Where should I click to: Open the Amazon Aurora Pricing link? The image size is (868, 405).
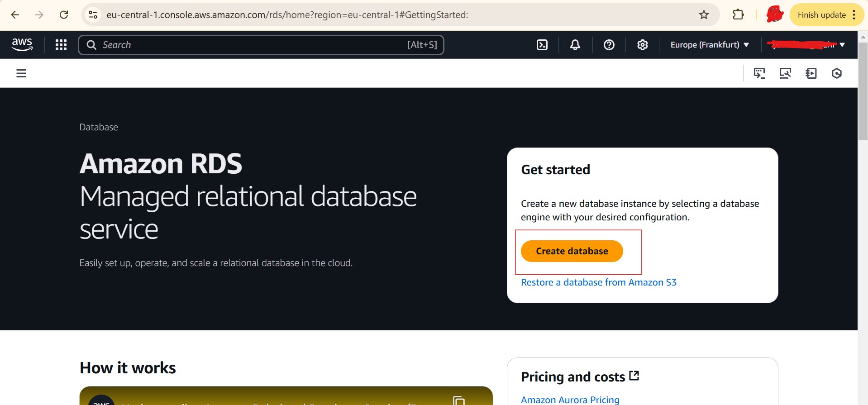[x=570, y=400]
